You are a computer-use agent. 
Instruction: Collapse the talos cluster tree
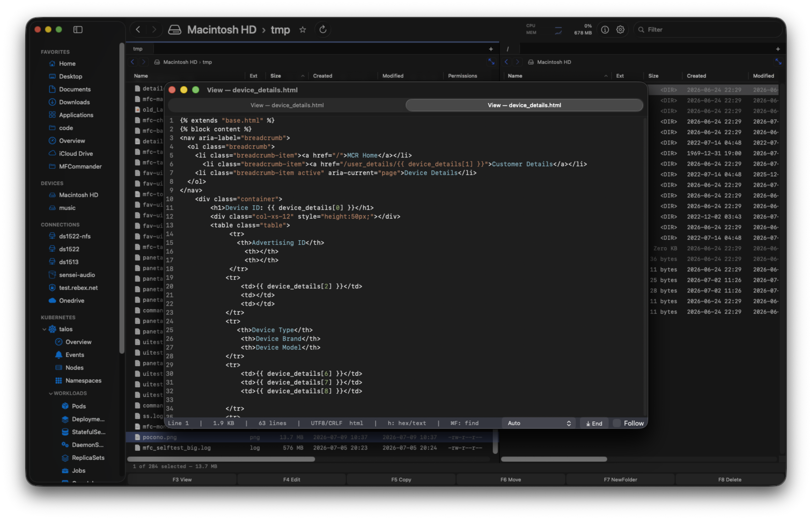pyautogui.click(x=44, y=329)
